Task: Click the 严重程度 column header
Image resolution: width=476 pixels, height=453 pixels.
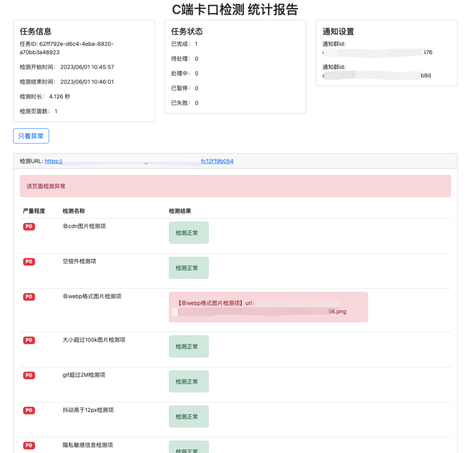Action: (34, 211)
